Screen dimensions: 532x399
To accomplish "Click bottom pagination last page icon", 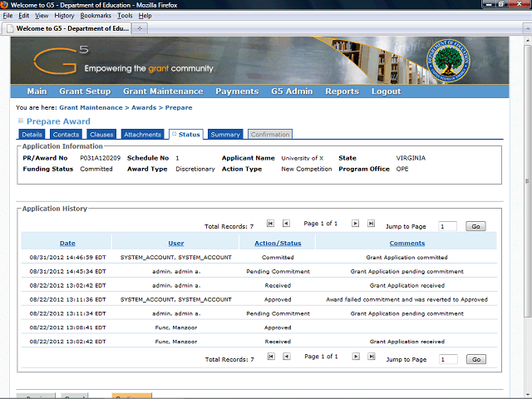I will click(x=371, y=357).
